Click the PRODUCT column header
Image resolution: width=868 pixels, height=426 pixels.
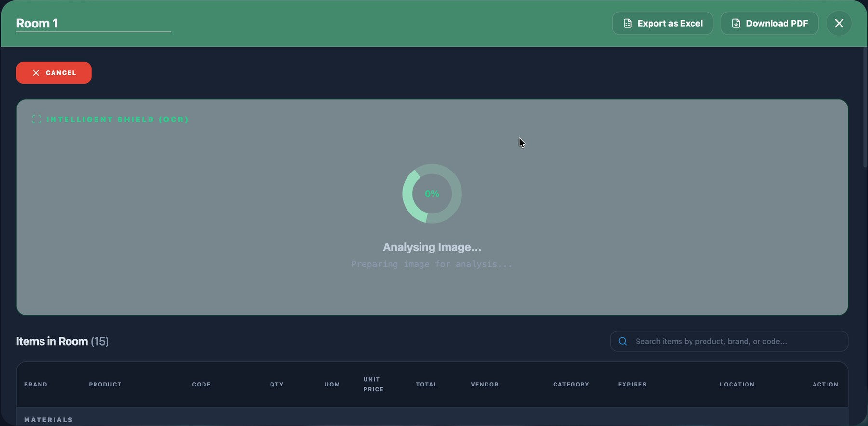tap(105, 385)
